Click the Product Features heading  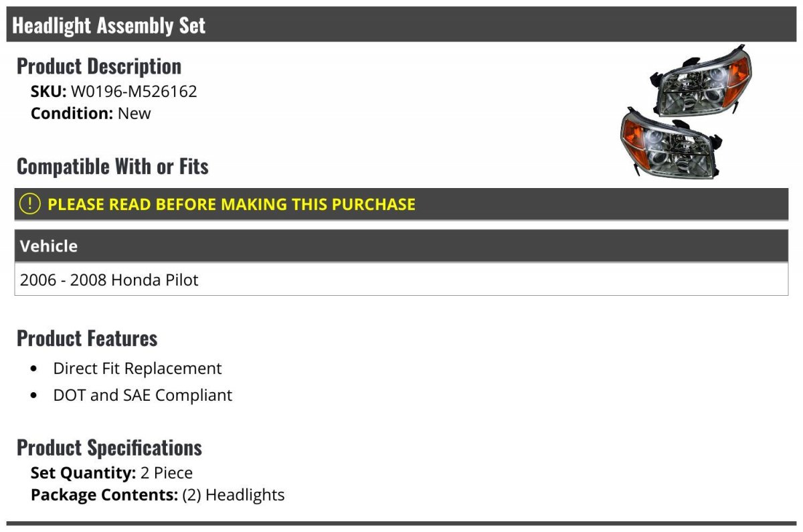point(87,338)
